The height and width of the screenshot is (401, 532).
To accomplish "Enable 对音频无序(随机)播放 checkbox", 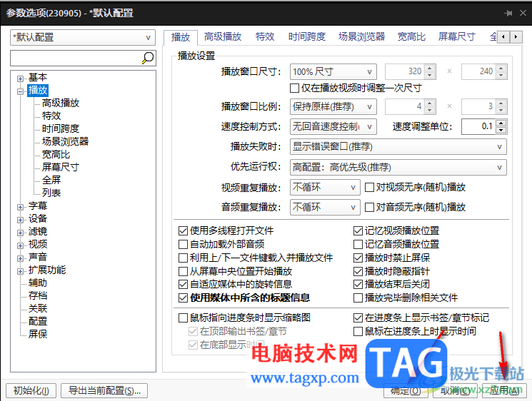I will (x=369, y=207).
